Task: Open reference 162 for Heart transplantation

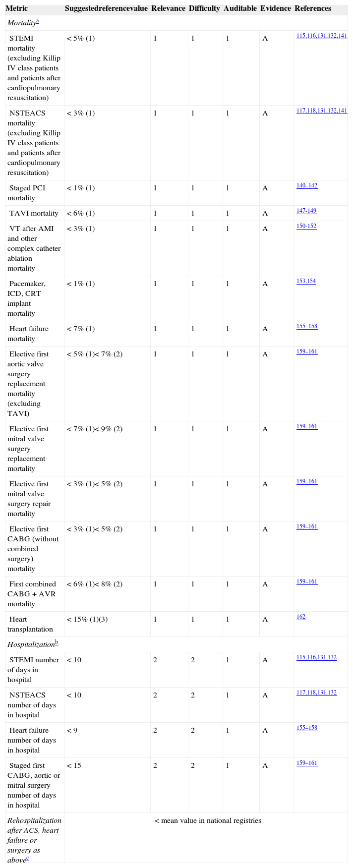Action: 301,617
